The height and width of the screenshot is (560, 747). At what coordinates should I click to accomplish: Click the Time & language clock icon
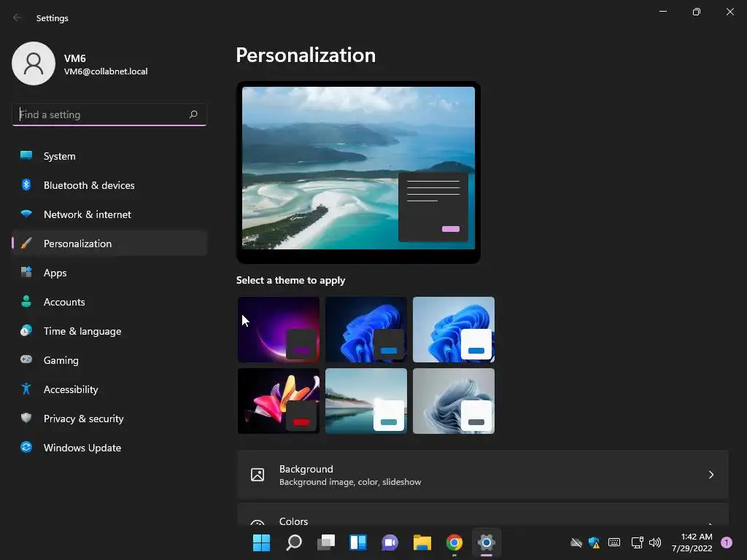[x=26, y=330]
